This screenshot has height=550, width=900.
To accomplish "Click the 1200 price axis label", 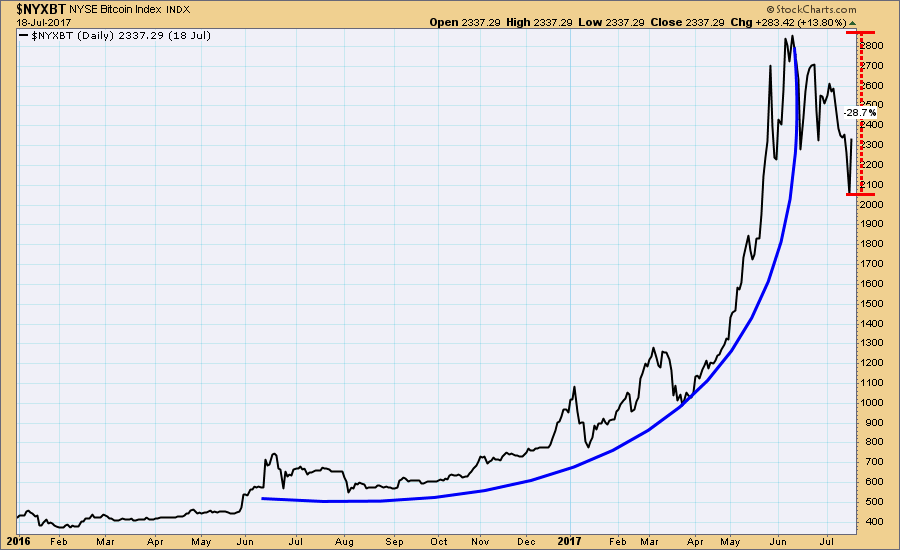I will click(872, 363).
